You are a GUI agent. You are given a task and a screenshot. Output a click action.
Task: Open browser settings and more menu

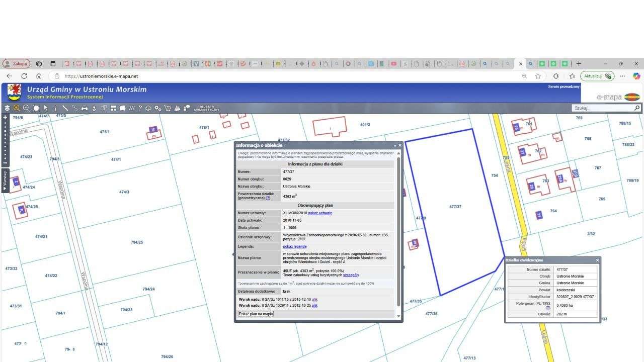coord(622,76)
